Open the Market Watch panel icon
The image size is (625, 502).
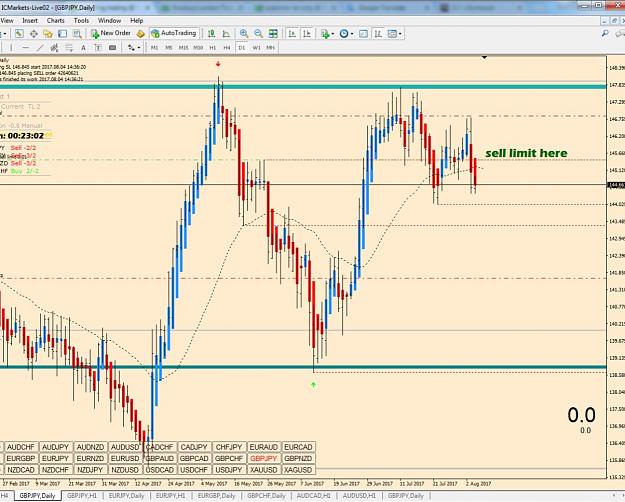pos(19,34)
